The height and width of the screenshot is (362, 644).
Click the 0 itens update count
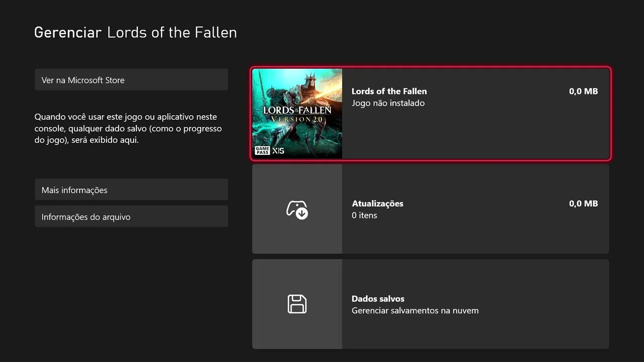(364, 215)
